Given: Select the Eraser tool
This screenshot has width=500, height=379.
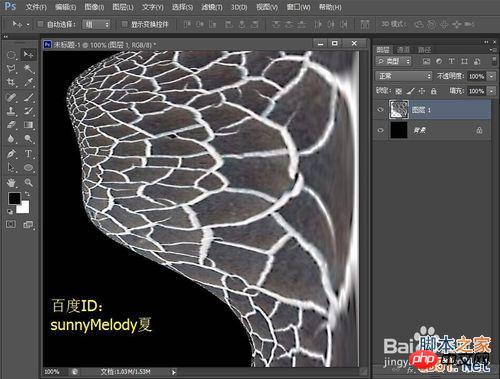Looking at the screenshot, I should [11, 125].
